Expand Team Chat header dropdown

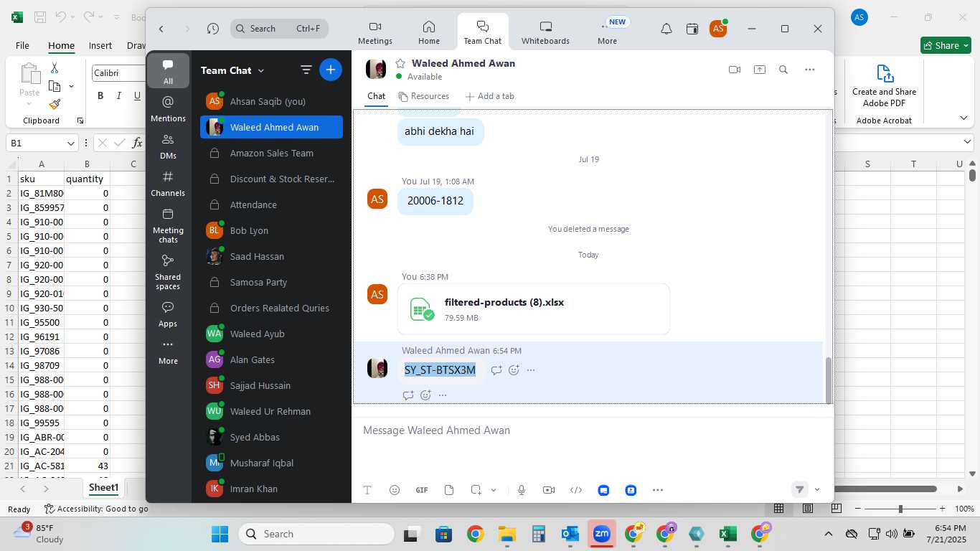261,70
